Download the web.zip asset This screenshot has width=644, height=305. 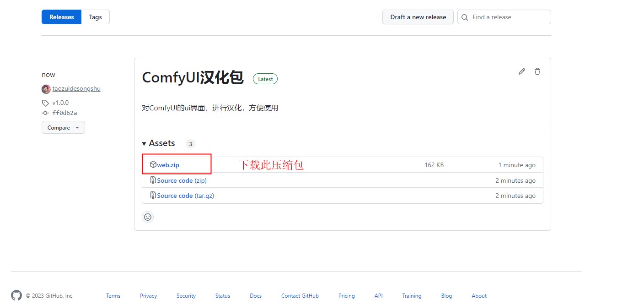[168, 165]
